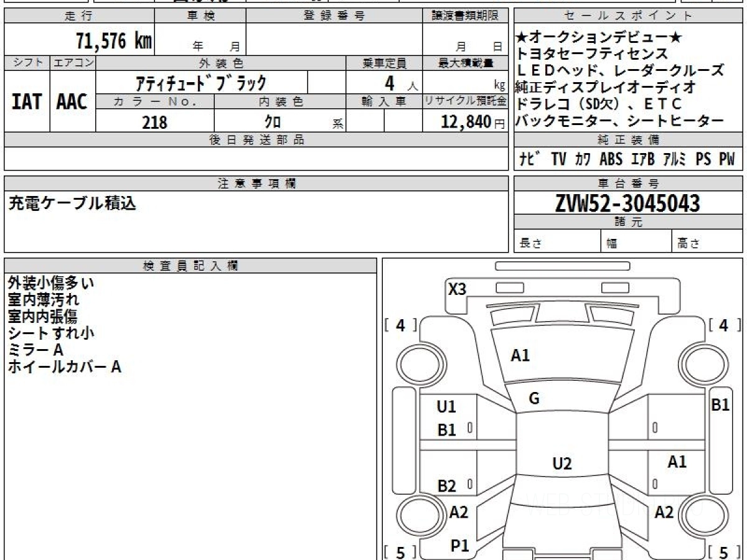This screenshot has height=560, width=747.
Task: Select the 走行 column header
Action: click(78, 16)
